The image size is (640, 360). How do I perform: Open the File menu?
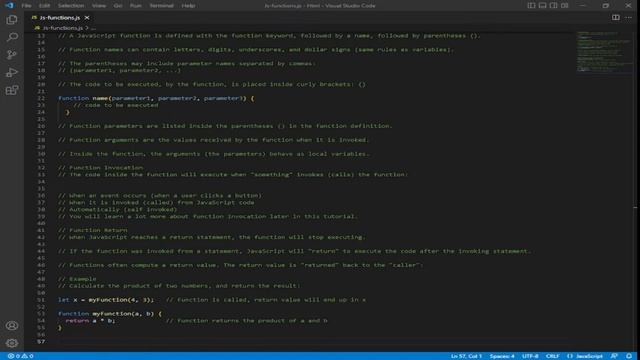[27, 6]
